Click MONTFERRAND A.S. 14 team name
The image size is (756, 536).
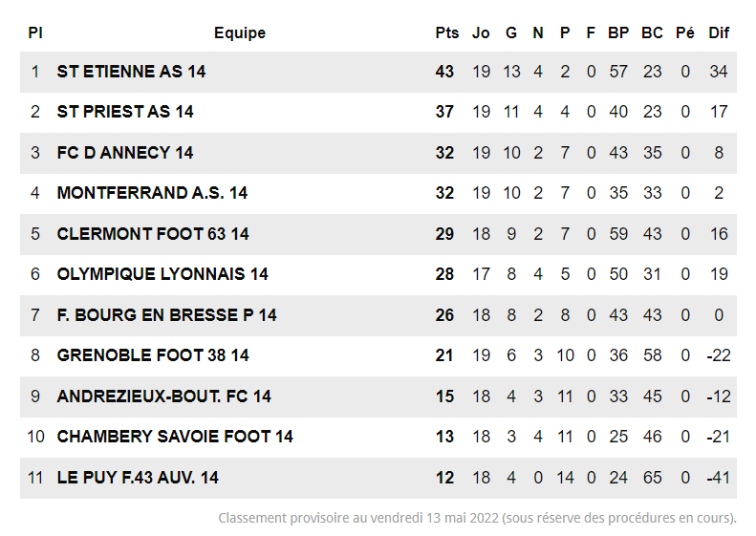point(152,193)
